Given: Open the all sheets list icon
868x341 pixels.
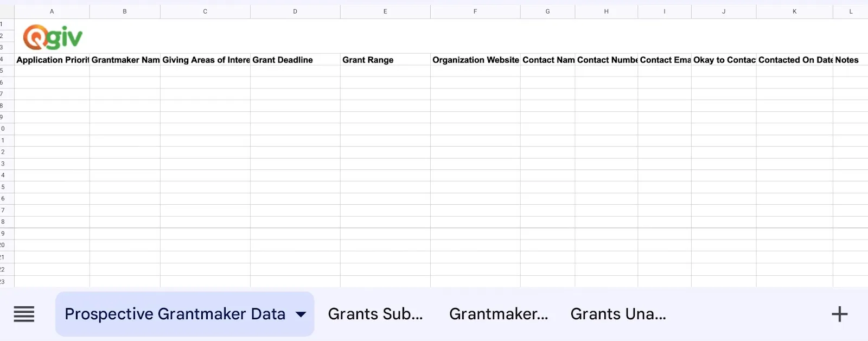Looking at the screenshot, I should point(24,314).
